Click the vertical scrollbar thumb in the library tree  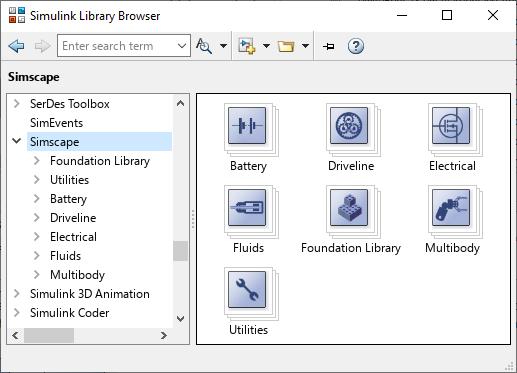click(x=180, y=251)
